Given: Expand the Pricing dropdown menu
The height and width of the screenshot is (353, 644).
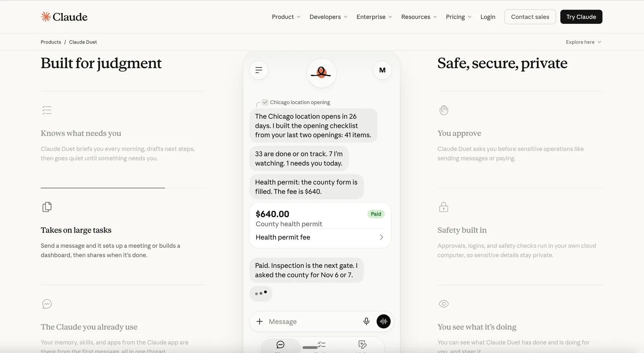Looking at the screenshot, I should (458, 17).
